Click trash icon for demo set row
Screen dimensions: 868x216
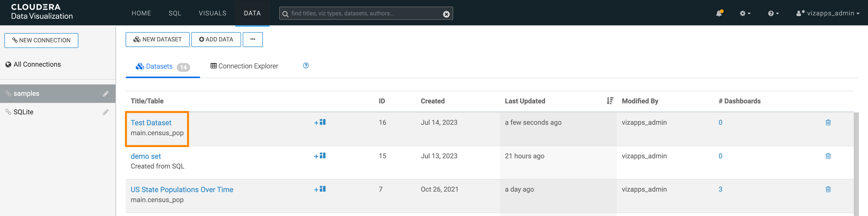point(828,156)
